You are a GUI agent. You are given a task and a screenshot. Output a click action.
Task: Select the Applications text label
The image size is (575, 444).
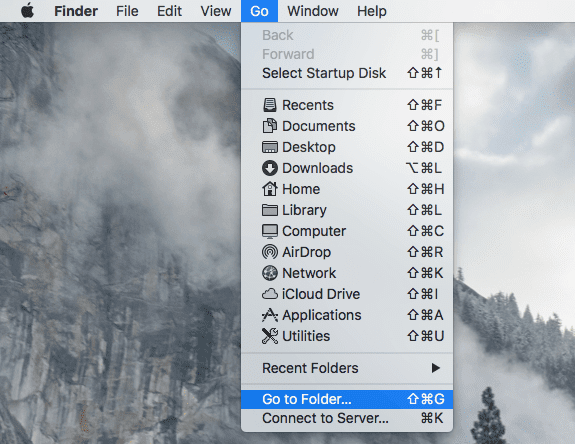pyautogui.click(x=322, y=315)
